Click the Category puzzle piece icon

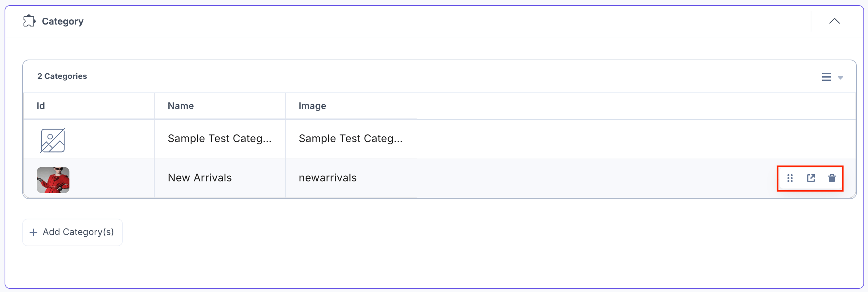[29, 21]
